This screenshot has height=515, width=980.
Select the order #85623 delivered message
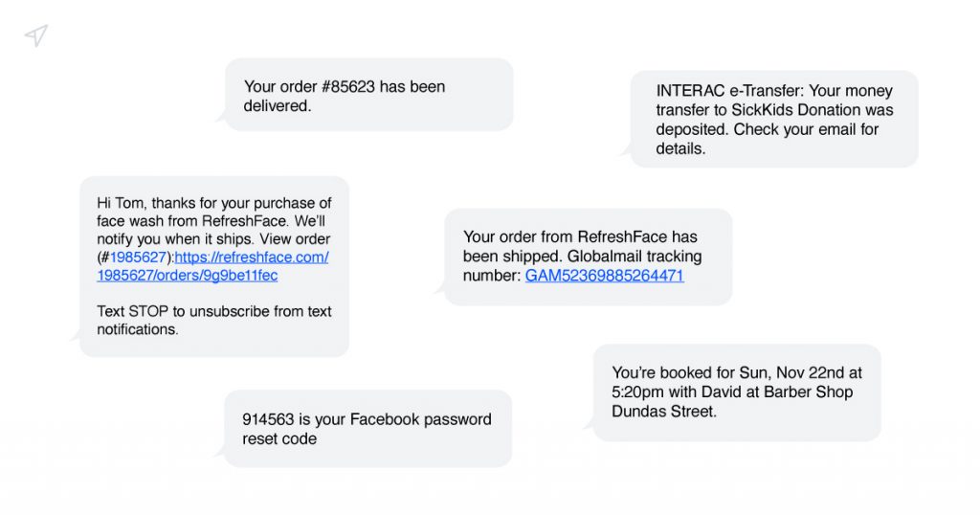click(x=368, y=96)
